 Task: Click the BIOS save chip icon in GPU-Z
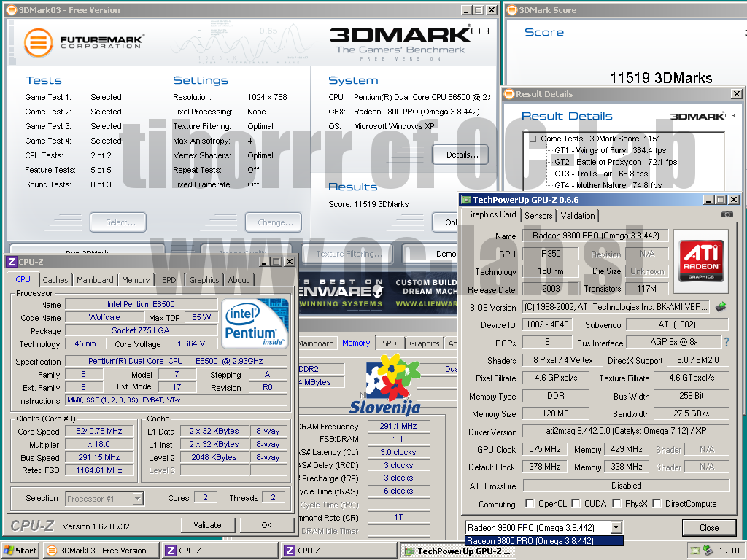click(721, 307)
